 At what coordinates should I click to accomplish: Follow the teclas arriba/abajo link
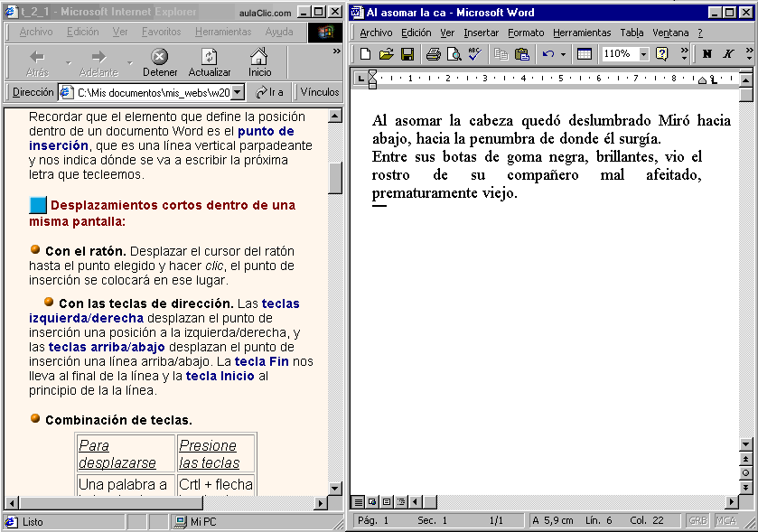(x=107, y=347)
